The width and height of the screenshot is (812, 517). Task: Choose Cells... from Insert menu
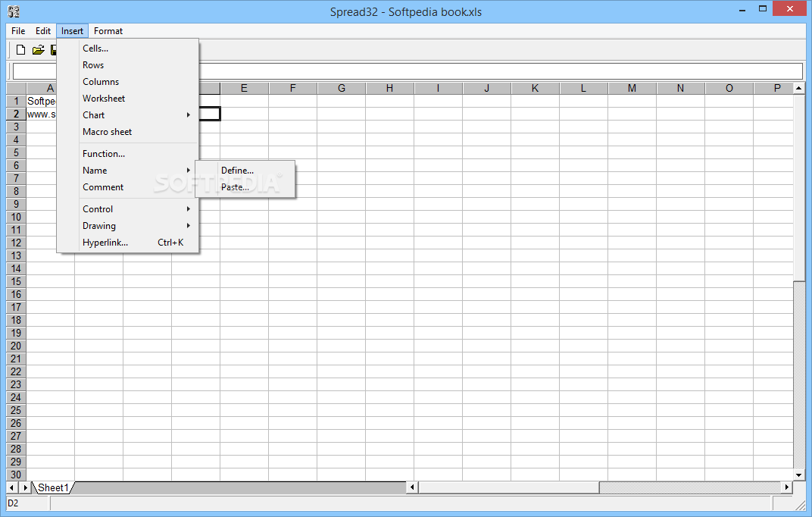(127, 49)
